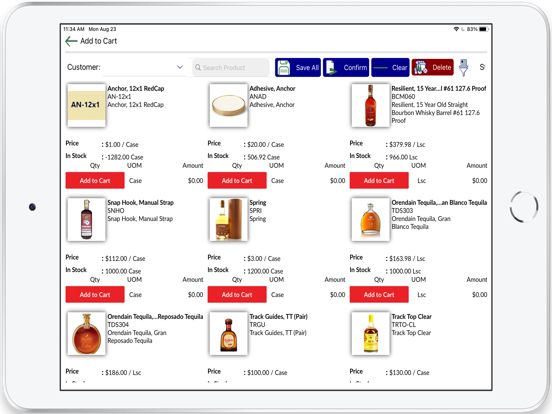Open the Resilient 15 Year bourbon thumbnail
This screenshot has height=414, width=552.
point(370,105)
